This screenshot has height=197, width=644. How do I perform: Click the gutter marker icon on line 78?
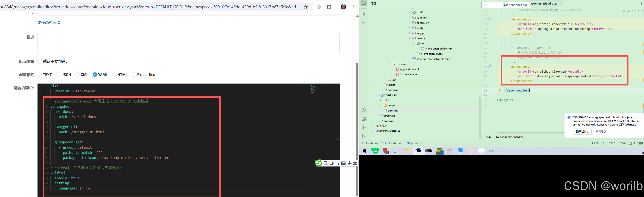pos(490,19)
